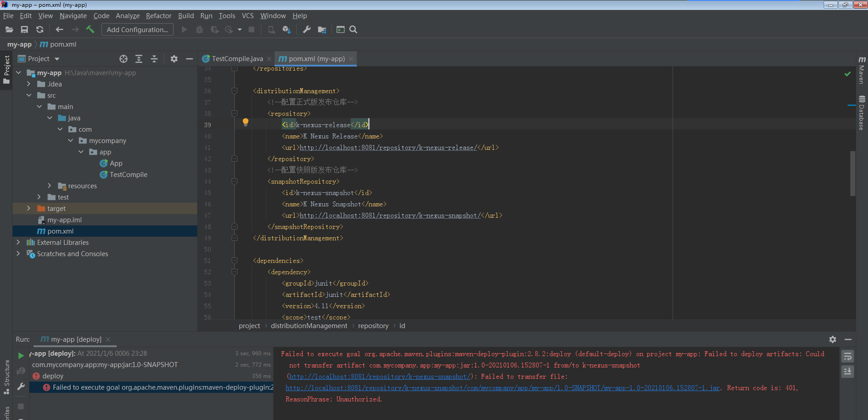868x420 pixels.
Task: Expand the target folder in tree
Action: click(x=28, y=209)
